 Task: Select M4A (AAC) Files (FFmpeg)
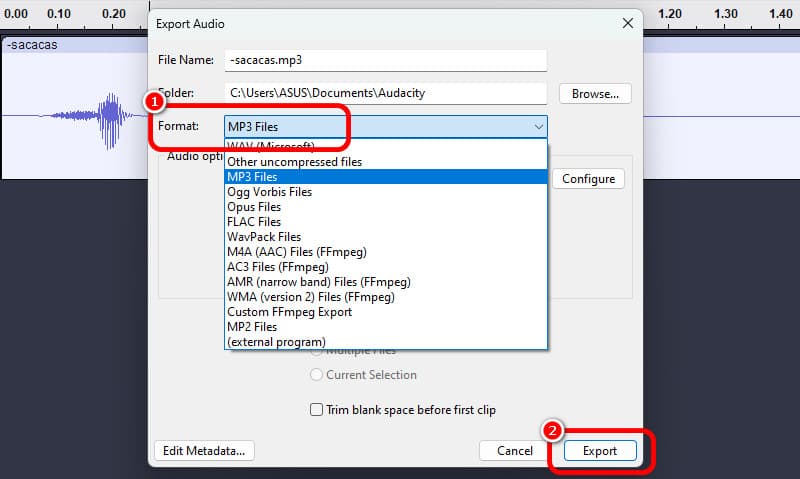tap(386, 252)
